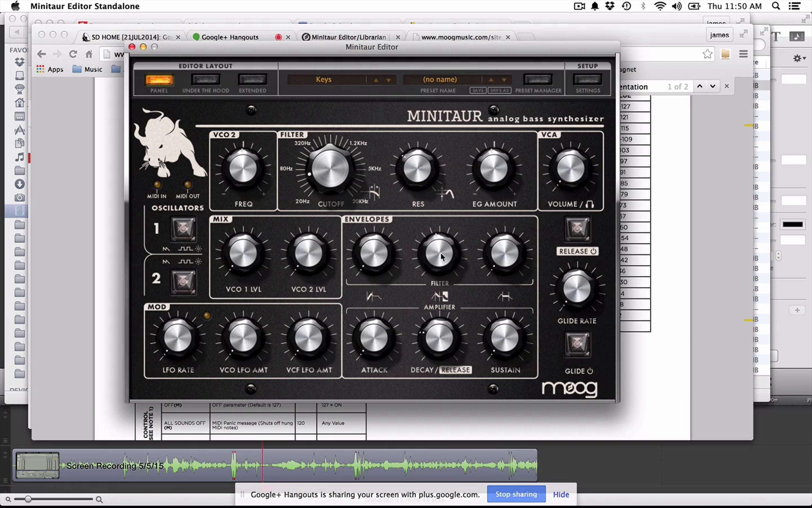Toggle Oscillator 2 waveform switch
Viewport: 812px width, 508px height.
183,282
